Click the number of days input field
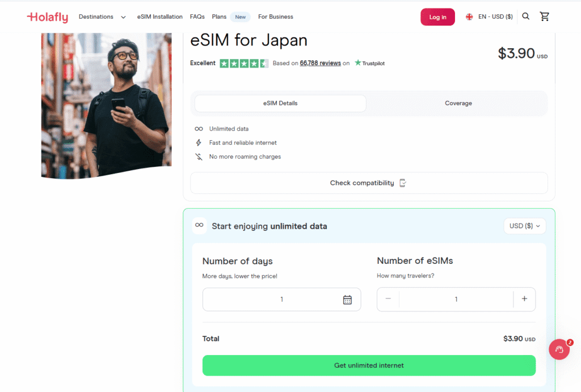 click(x=282, y=299)
